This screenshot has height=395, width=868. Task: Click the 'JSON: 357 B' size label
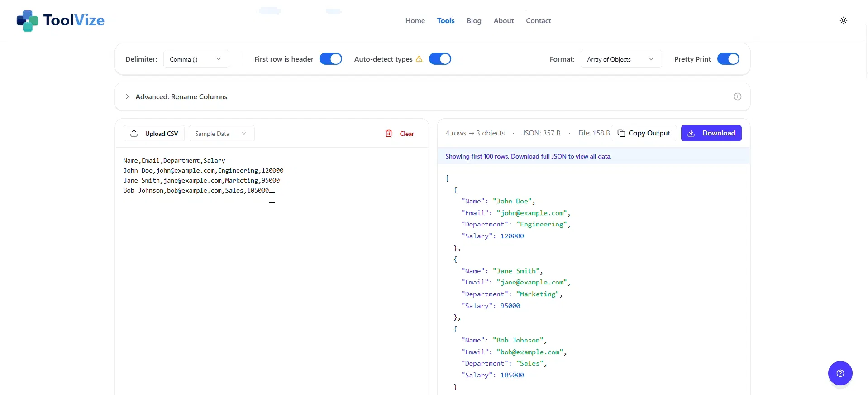541,133
